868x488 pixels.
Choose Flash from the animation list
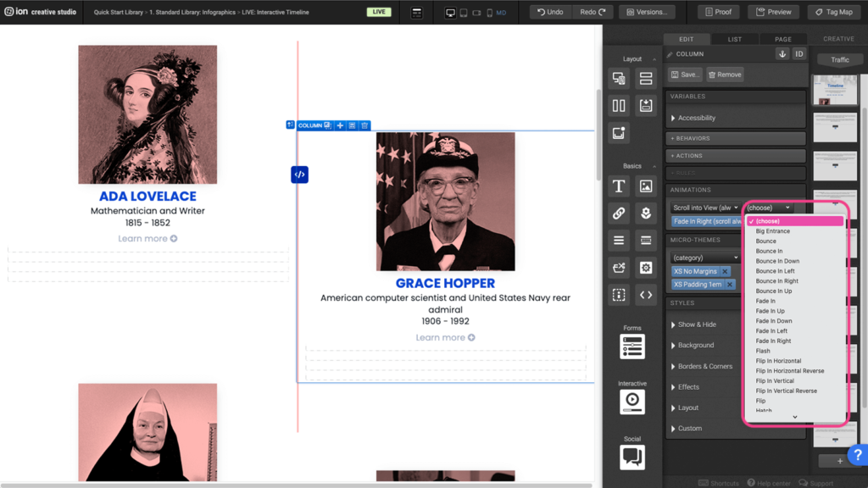click(763, 351)
